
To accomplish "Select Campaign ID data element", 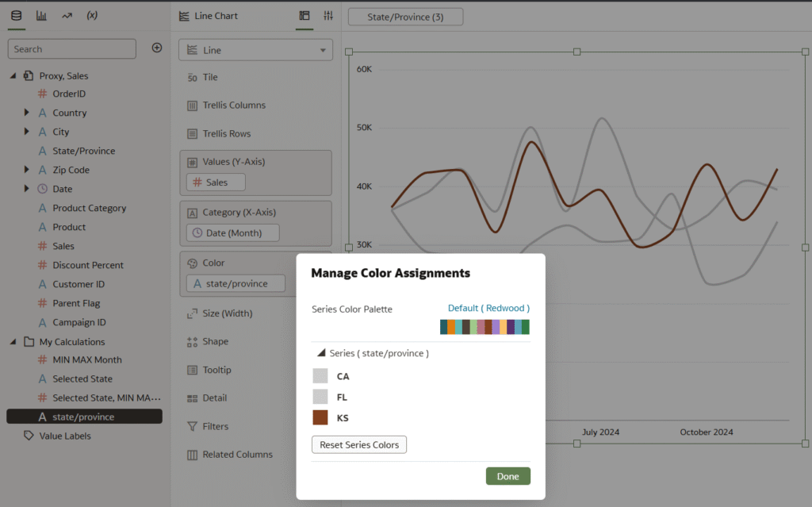I will pos(79,322).
